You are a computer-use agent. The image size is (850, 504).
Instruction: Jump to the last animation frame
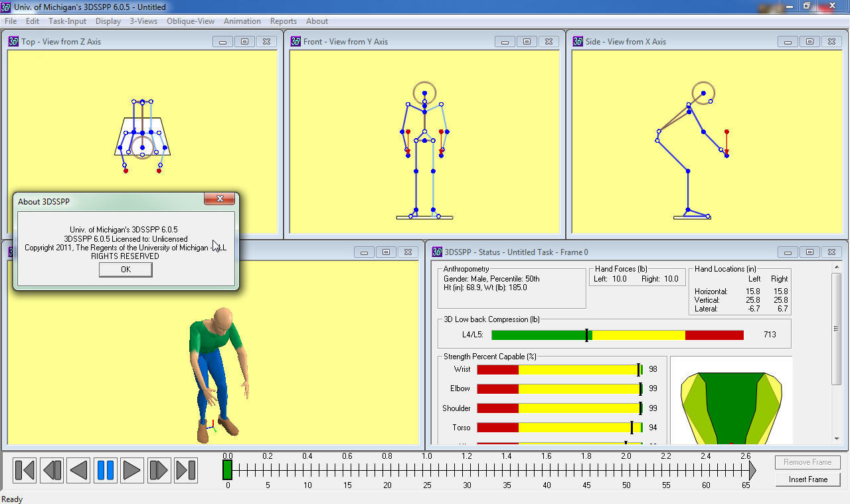[186, 470]
